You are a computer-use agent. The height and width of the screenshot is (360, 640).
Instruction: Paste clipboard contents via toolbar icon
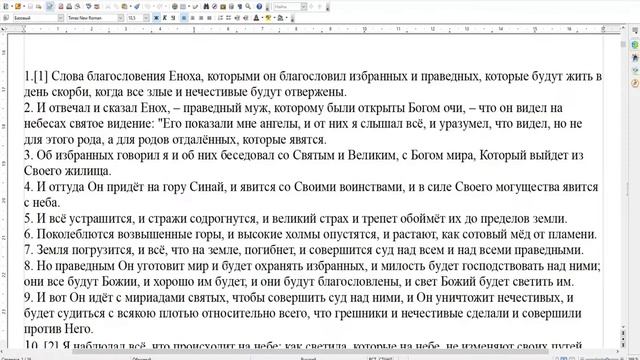tap(124, 7)
